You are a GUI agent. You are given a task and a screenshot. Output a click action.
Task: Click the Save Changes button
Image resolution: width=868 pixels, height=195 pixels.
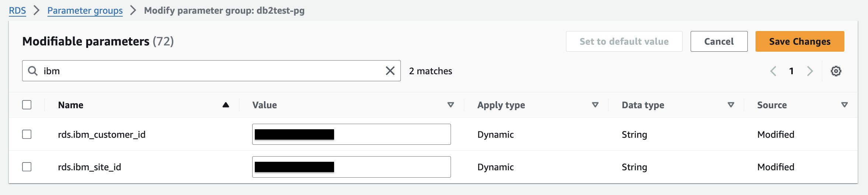coord(799,41)
